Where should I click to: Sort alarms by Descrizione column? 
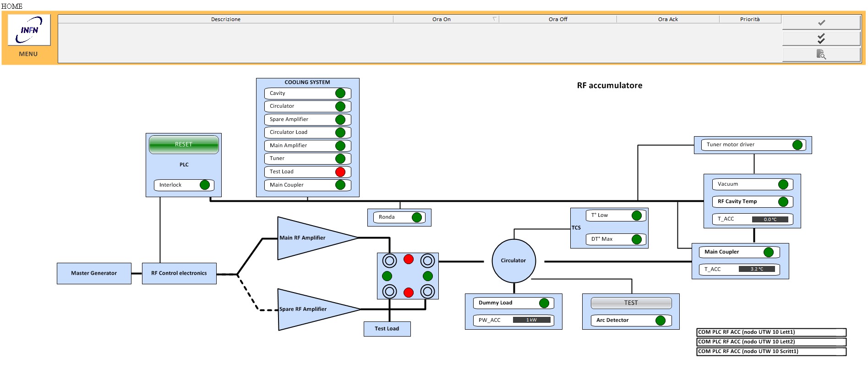225,19
